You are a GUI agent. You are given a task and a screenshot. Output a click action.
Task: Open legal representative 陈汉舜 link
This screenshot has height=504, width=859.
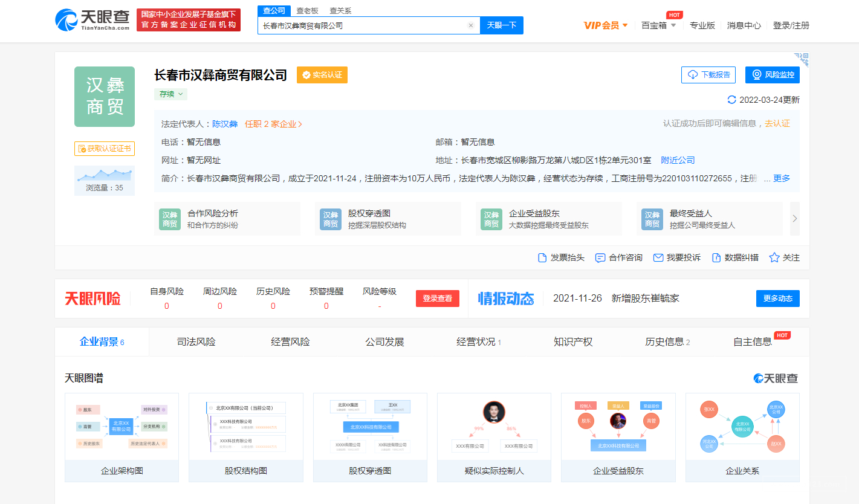[225, 124]
